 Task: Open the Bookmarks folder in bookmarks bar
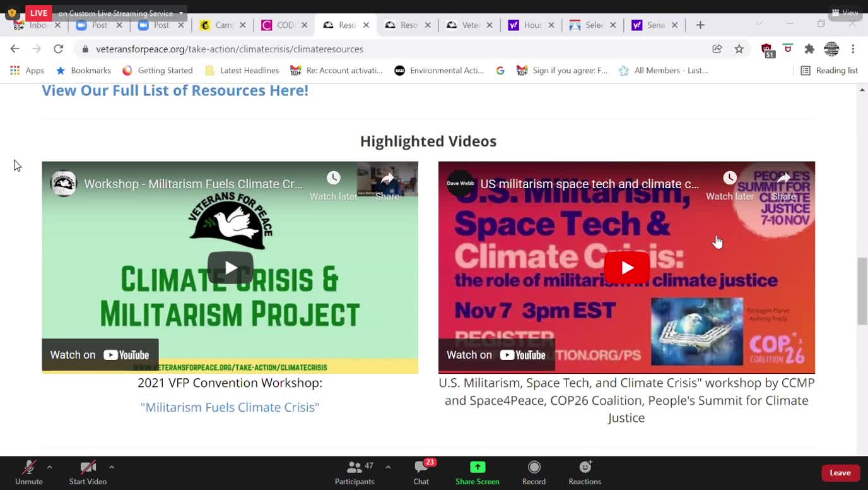[x=83, y=71]
